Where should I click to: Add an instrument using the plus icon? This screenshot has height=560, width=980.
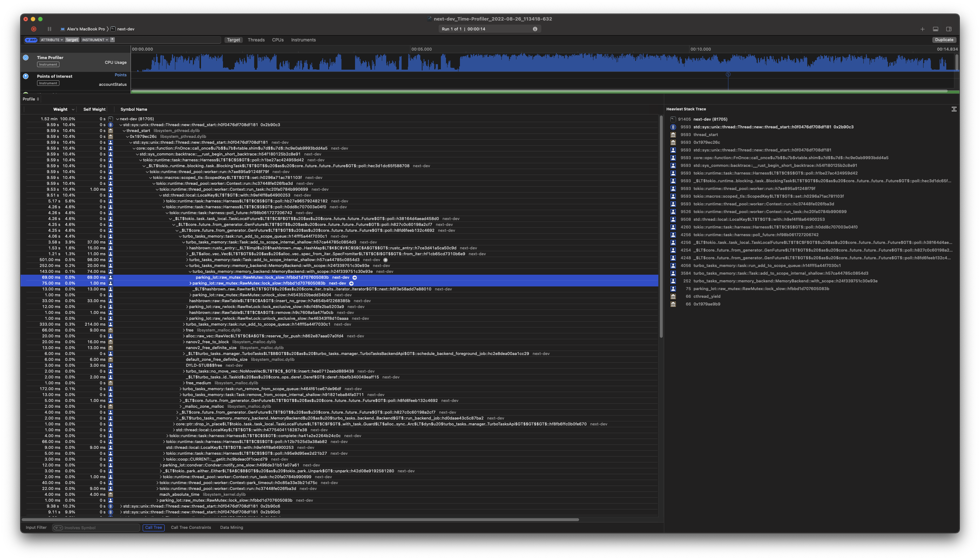click(923, 29)
